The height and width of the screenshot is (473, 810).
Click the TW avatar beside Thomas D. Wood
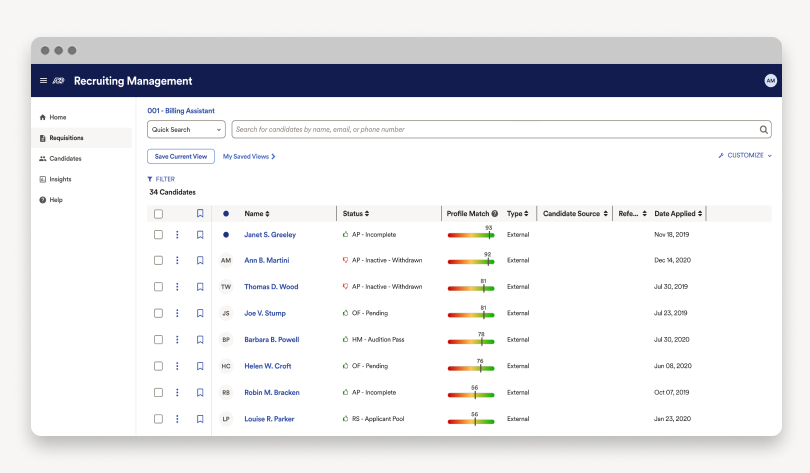pyautogui.click(x=226, y=287)
